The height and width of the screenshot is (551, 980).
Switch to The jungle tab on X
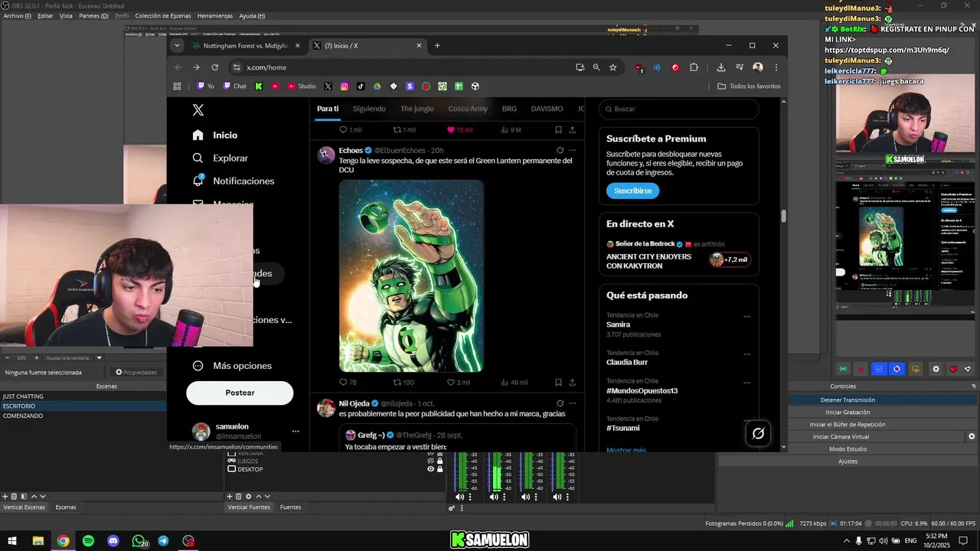(x=417, y=109)
